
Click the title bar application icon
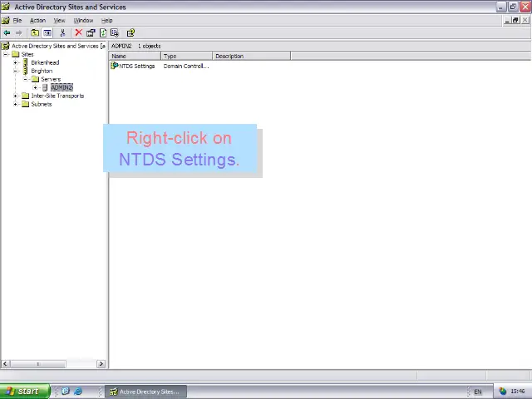point(6,7)
